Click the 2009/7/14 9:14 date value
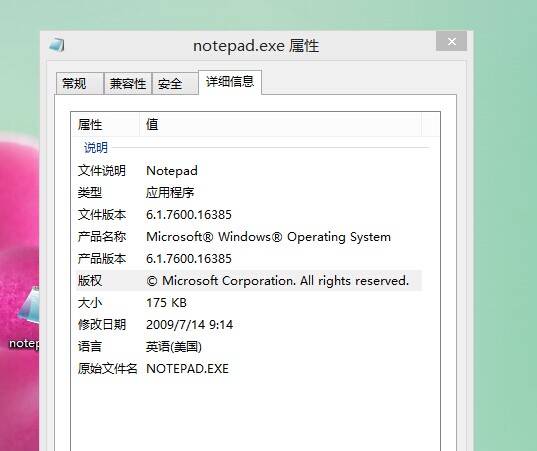Screen dimensions: 537x451 click(190, 325)
